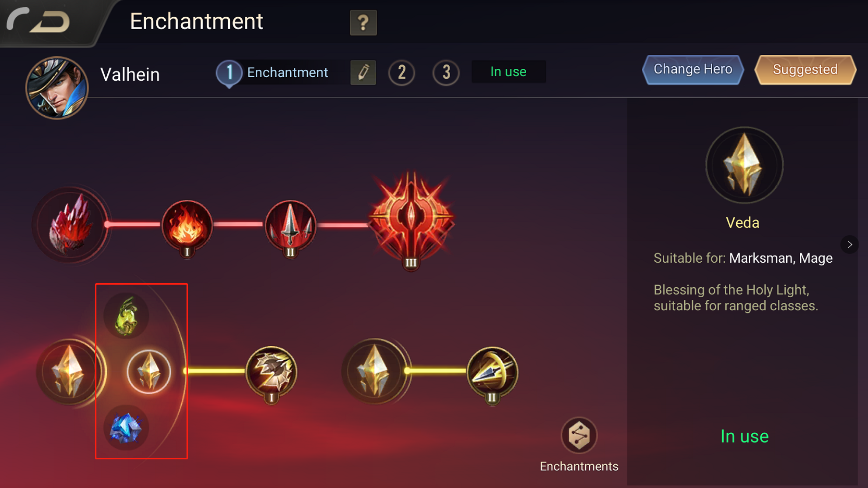Viewport: 868px width, 488px height.
Task: Select the red crystal enchantment icon
Action: coord(70,225)
